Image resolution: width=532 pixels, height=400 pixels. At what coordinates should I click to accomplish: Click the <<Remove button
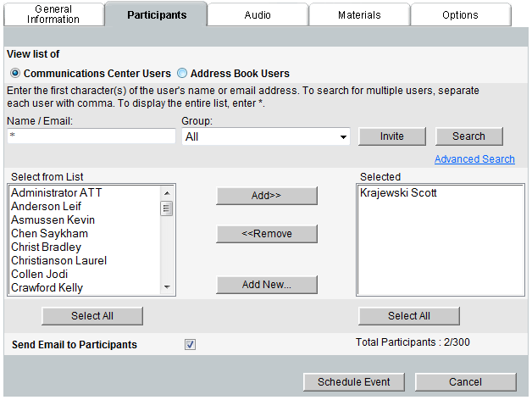[266, 234]
